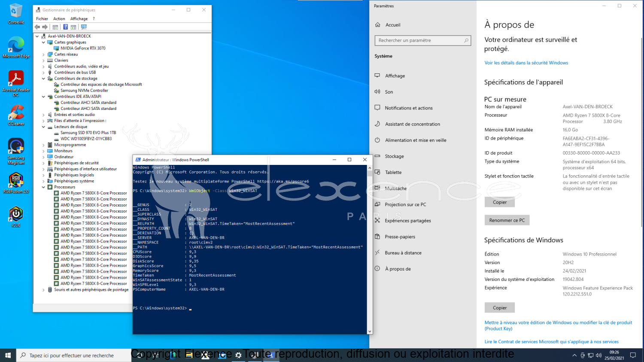Expand the Cartes réseau category
The image size is (644, 362).
pyautogui.click(x=43, y=55)
